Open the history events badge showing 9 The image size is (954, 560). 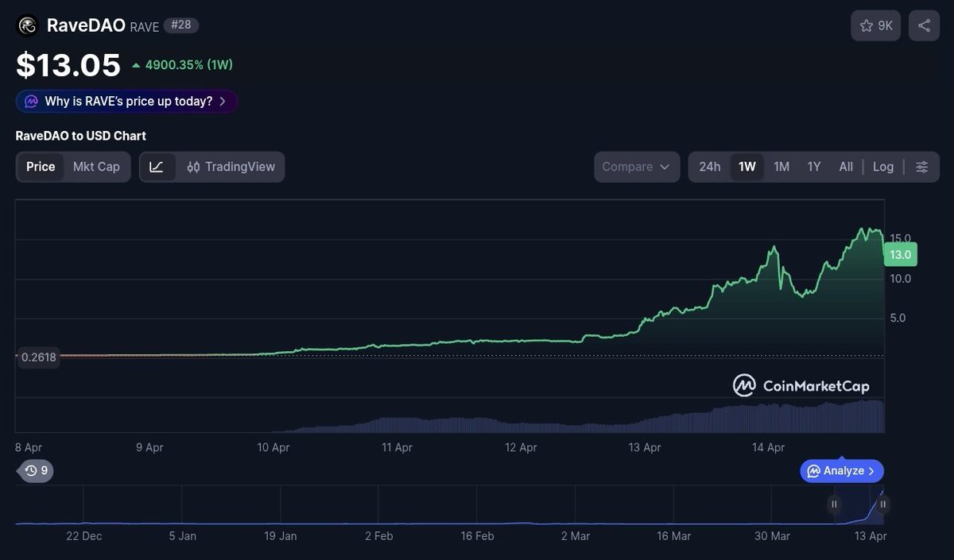(x=35, y=470)
